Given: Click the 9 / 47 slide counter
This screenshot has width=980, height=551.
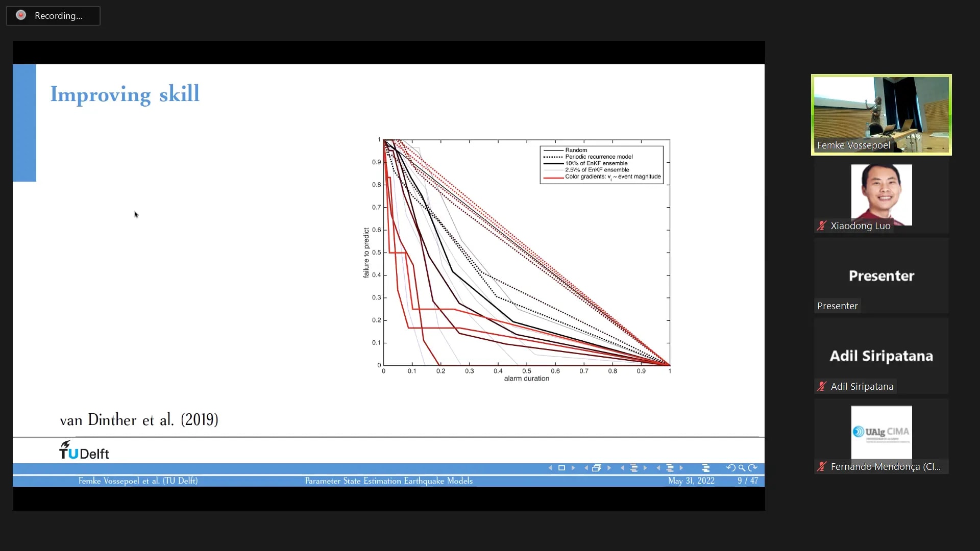Looking at the screenshot, I should pyautogui.click(x=747, y=481).
